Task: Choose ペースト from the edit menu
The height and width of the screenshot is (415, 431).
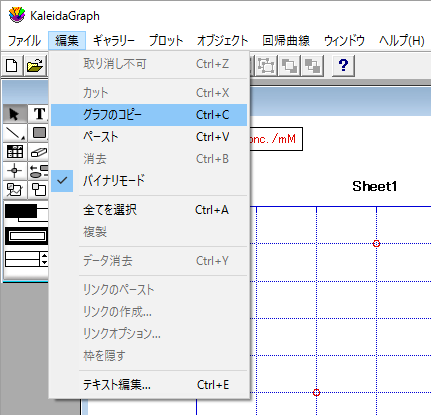Action: coord(149,137)
